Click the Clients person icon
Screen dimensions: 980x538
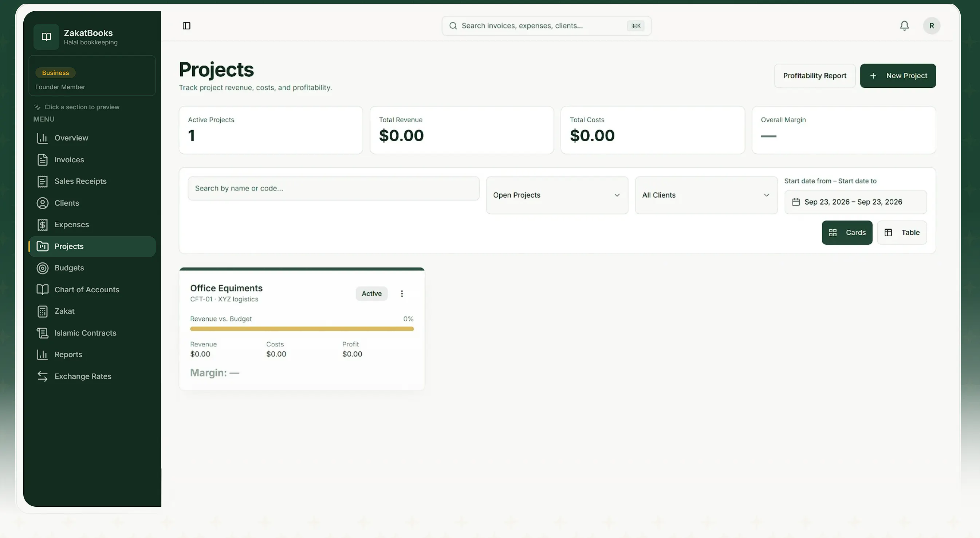pos(42,203)
